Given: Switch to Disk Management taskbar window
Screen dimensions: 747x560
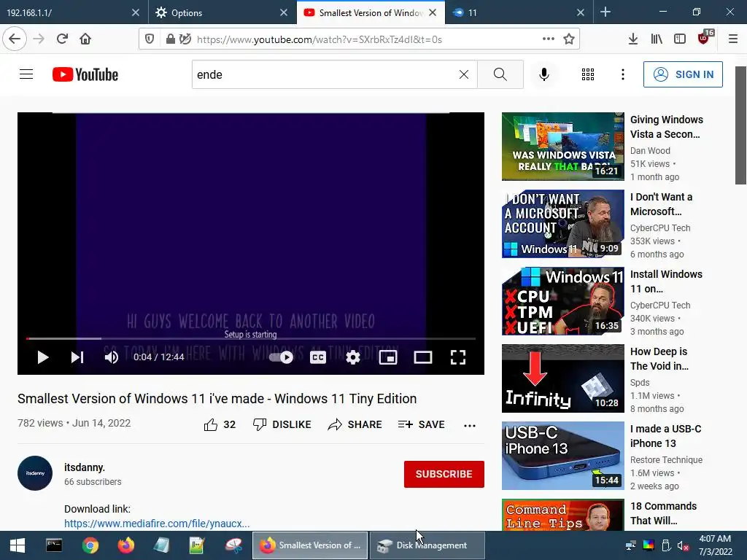Looking at the screenshot, I should [427, 545].
